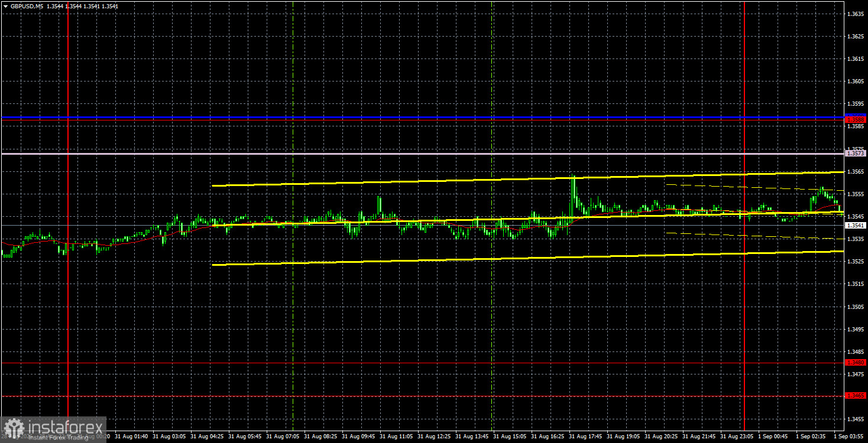Click the 31 Aug 08:25 time label
The image size is (868, 443).
[319, 437]
